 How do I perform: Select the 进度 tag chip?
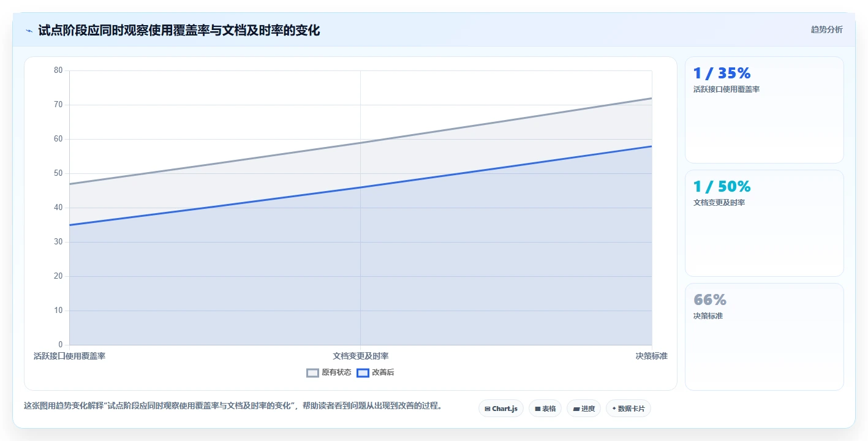click(x=583, y=409)
